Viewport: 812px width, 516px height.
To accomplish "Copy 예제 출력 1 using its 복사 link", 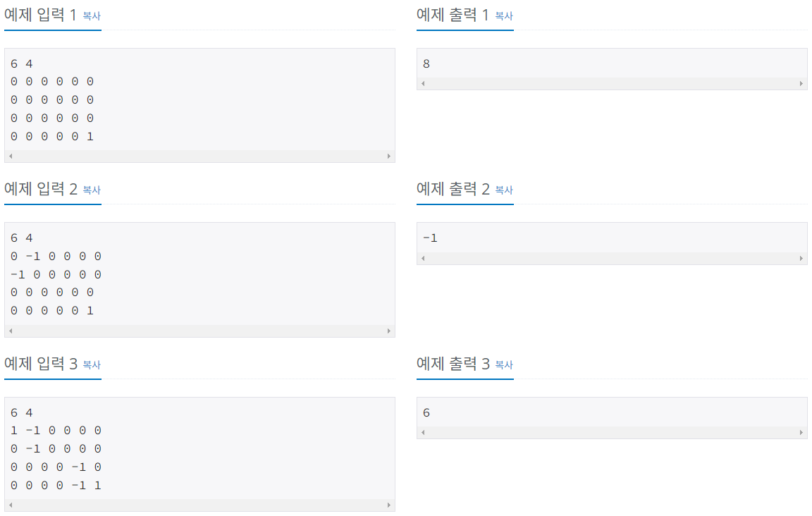I will click(x=503, y=16).
